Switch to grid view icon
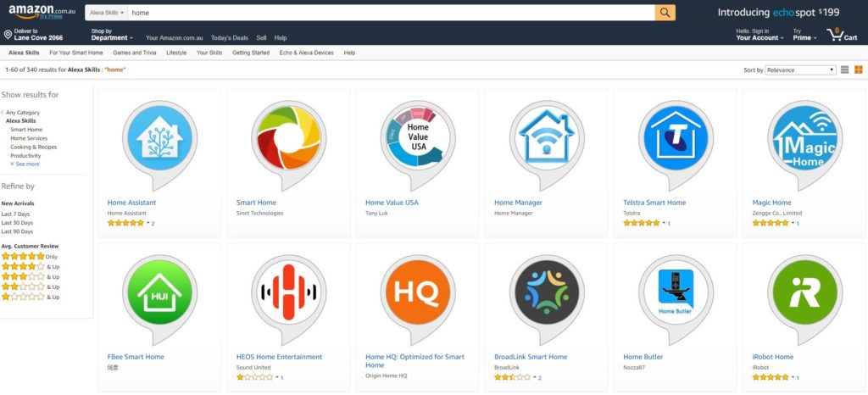 point(858,70)
